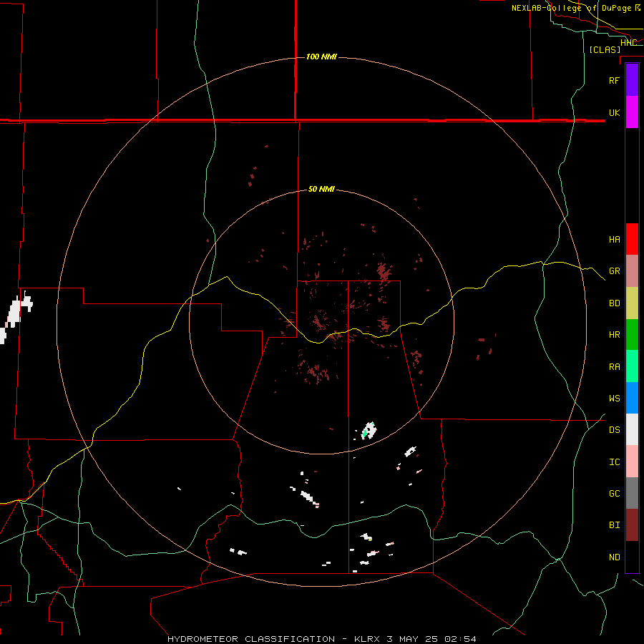Click the 02:54 timestamp

(460, 639)
